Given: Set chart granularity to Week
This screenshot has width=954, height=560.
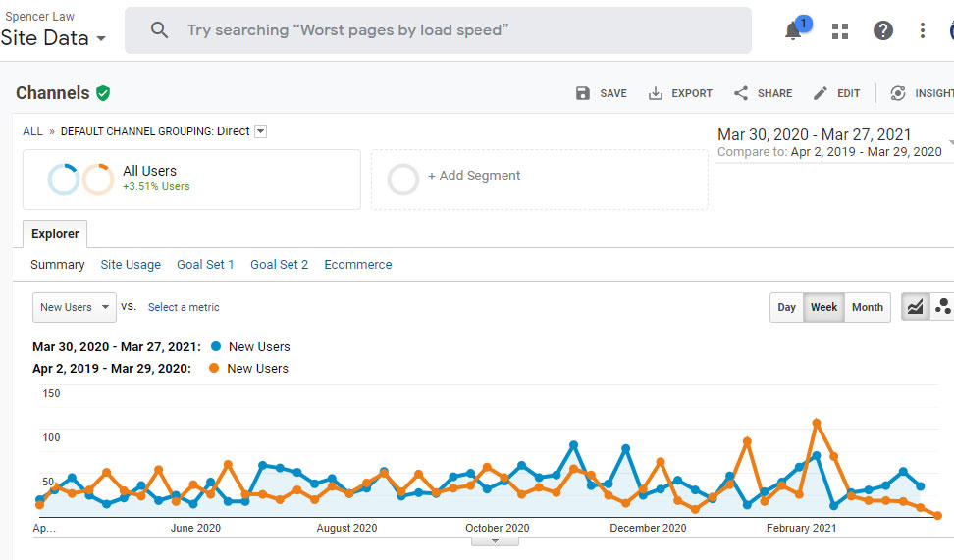Looking at the screenshot, I should pyautogui.click(x=823, y=307).
